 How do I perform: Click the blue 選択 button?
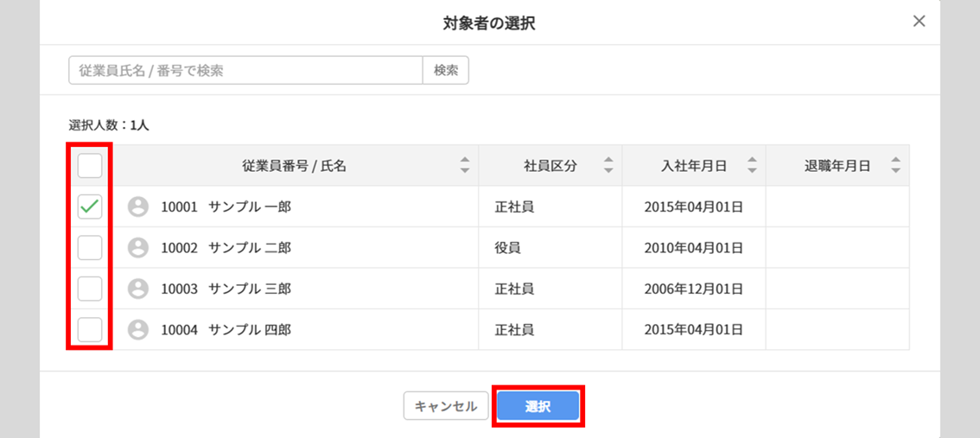click(538, 406)
